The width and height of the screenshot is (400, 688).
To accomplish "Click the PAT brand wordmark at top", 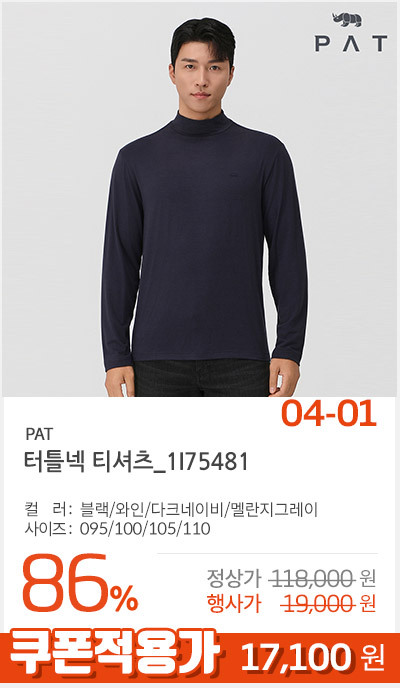I will [x=351, y=44].
